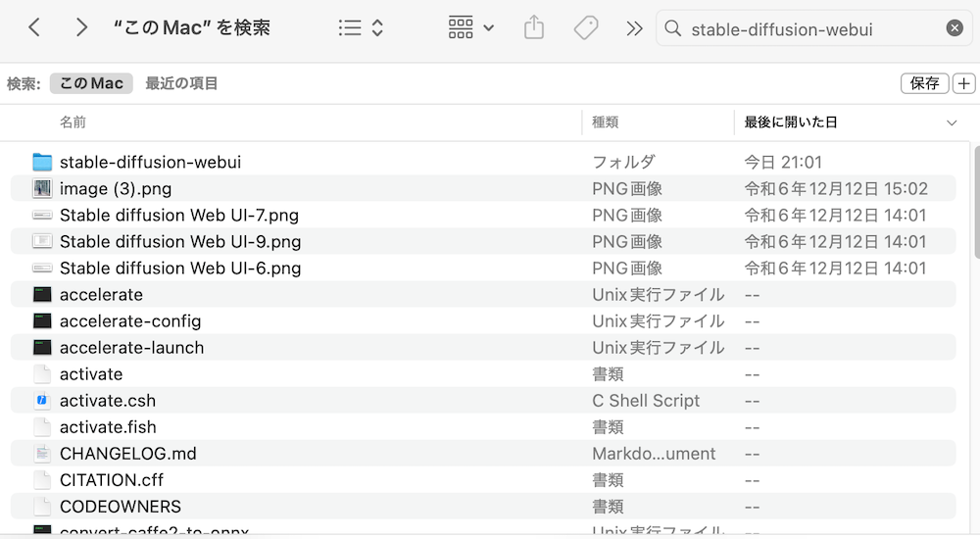The image size is (980, 539).
Task: Sort by the '名前' column header
Action: click(x=73, y=122)
